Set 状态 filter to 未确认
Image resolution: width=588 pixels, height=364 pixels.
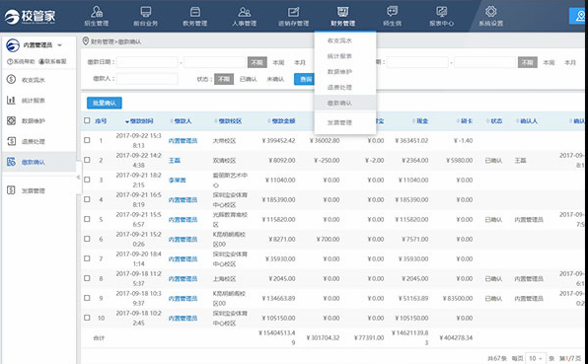point(275,79)
